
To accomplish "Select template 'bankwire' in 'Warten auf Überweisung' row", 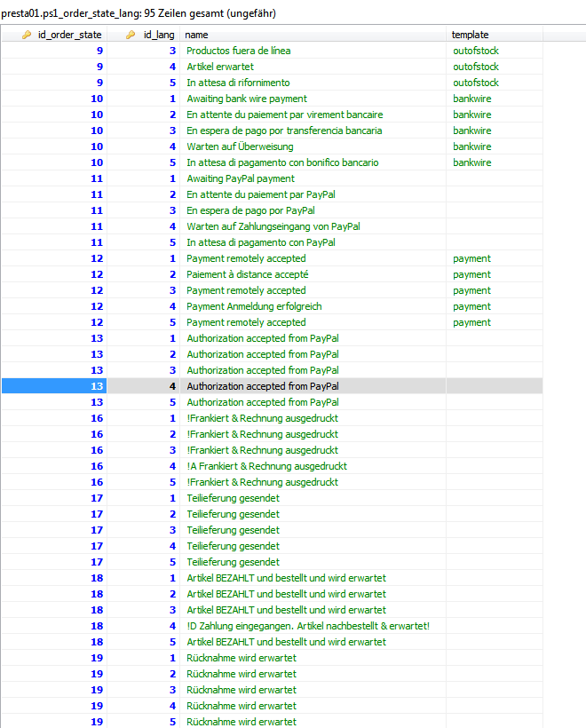I will point(495,146).
